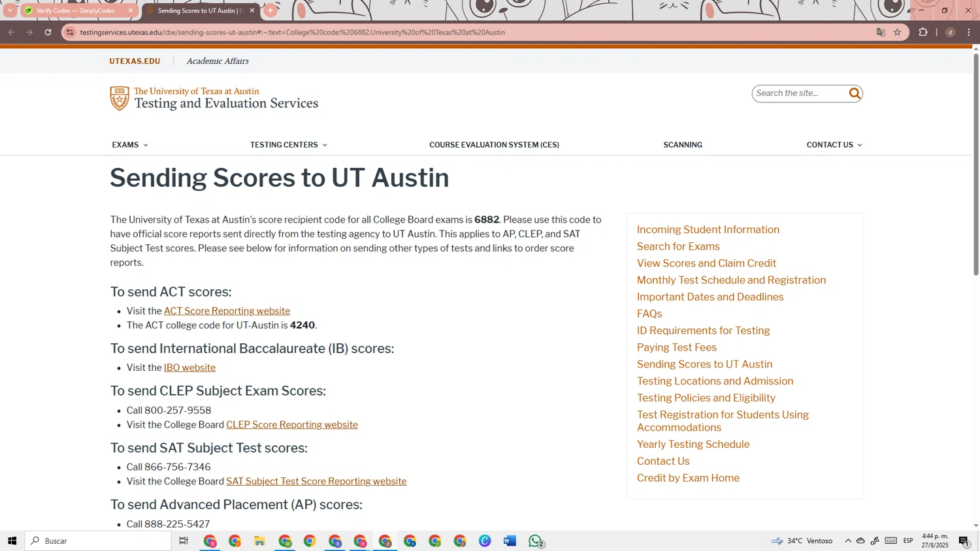Image resolution: width=980 pixels, height=551 pixels.
Task: Go back using the browser back arrow
Action: 11,32
